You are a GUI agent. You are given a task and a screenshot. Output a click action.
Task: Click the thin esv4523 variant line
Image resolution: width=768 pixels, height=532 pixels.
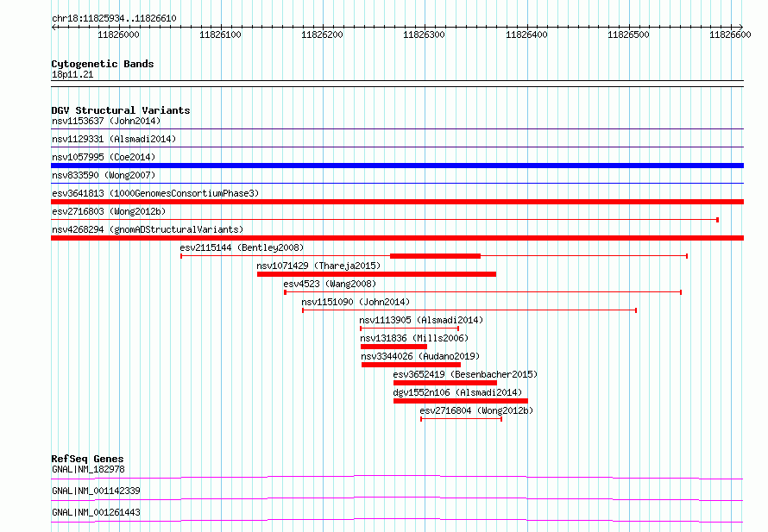483,292
